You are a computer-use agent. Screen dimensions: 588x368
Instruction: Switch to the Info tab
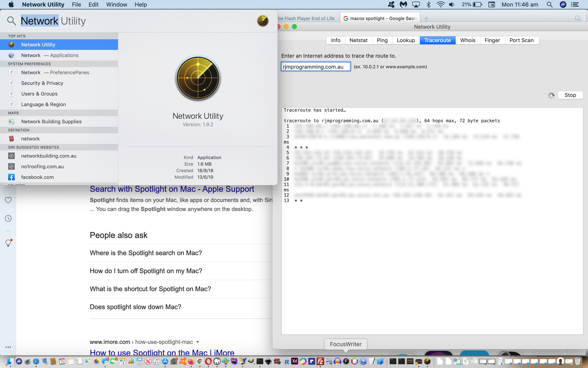(x=336, y=40)
